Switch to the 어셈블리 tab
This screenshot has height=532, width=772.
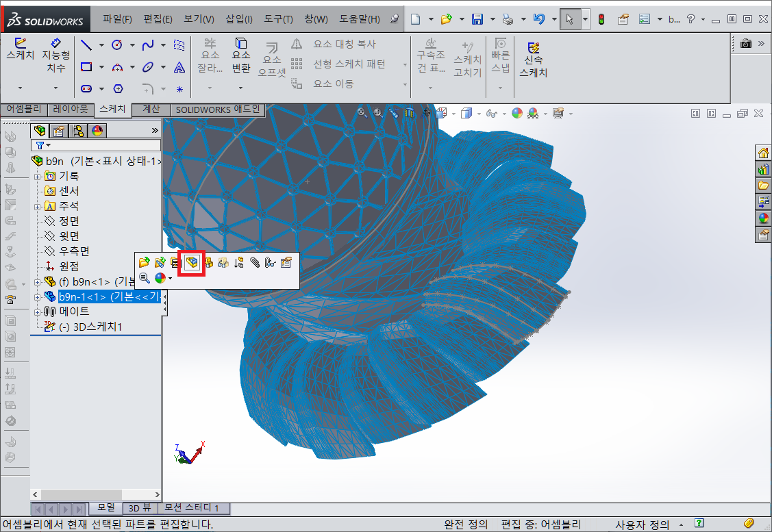pyautogui.click(x=23, y=109)
